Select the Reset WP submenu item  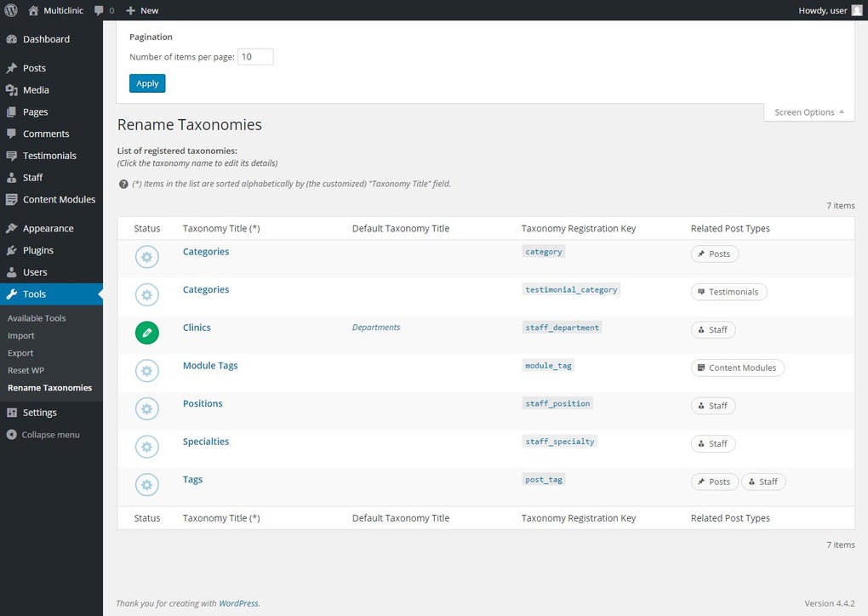(26, 370)
